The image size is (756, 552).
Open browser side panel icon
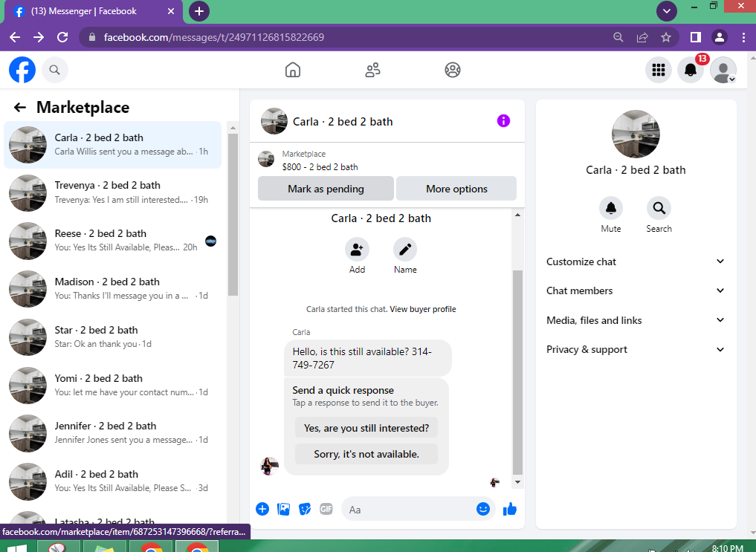[695, 37]
